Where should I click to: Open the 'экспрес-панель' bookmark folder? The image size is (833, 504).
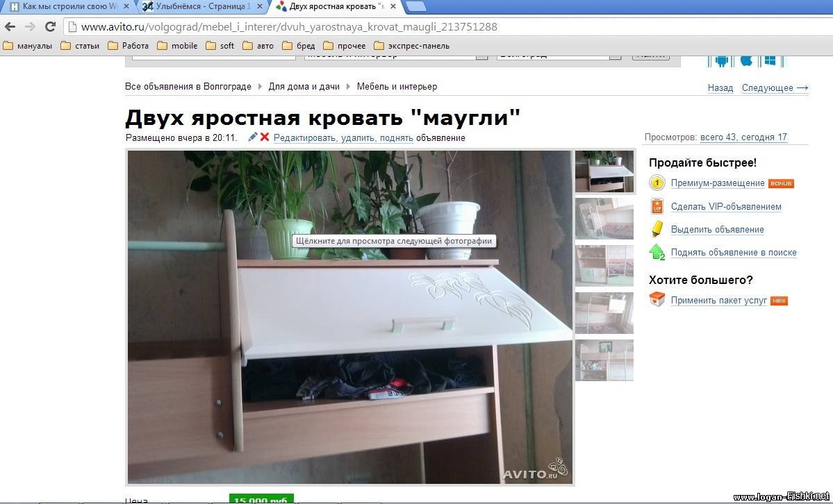tap(412, 46)
